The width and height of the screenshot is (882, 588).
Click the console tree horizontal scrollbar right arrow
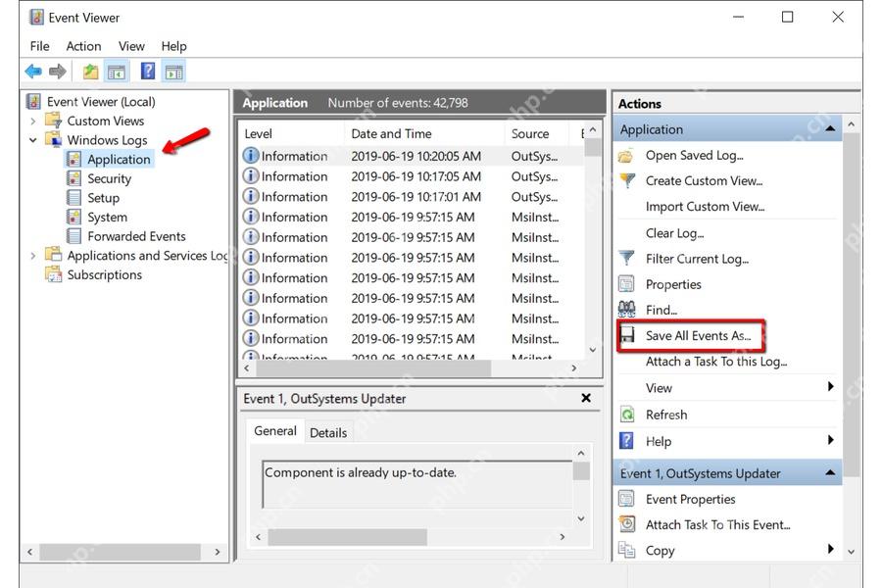pos(218,552)
